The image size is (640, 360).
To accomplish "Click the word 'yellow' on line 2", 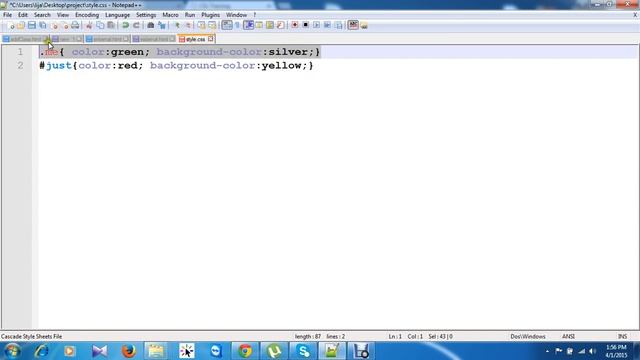I will (x=282, y=65).
